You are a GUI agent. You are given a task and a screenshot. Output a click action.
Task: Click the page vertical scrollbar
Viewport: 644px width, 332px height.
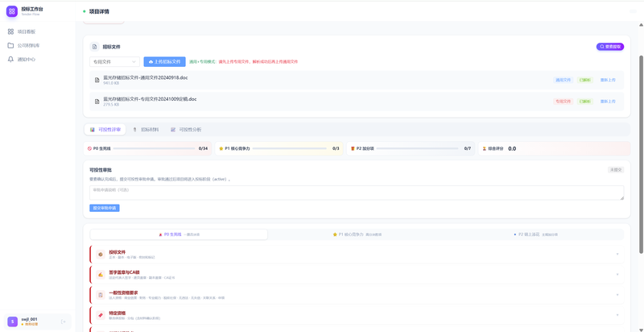641,154
